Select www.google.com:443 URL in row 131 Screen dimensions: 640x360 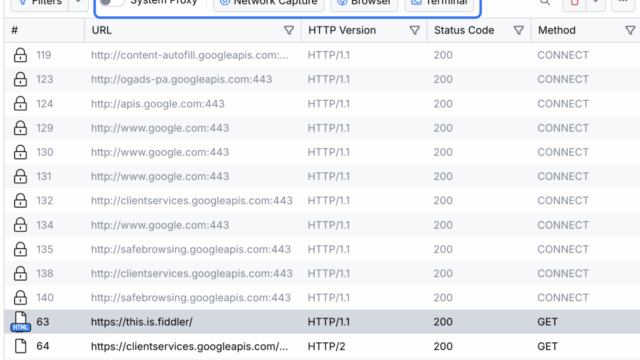[160, 176]
